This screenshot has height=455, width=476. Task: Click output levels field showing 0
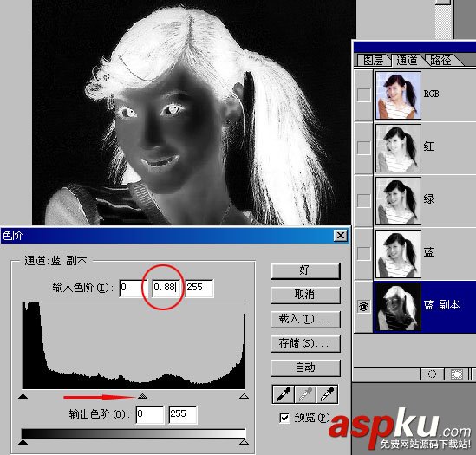click(150, 414)
